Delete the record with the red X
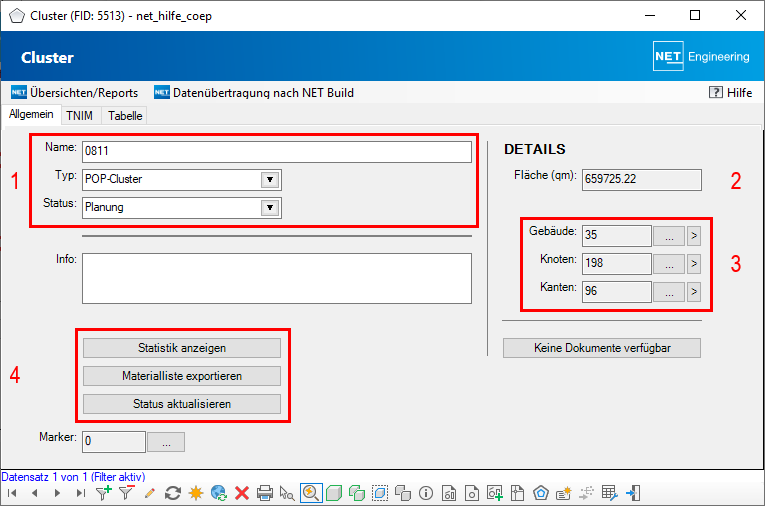 point(242,493)
